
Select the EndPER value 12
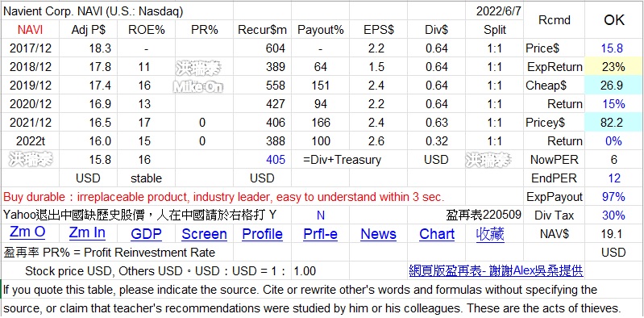(x=614, y=178)
